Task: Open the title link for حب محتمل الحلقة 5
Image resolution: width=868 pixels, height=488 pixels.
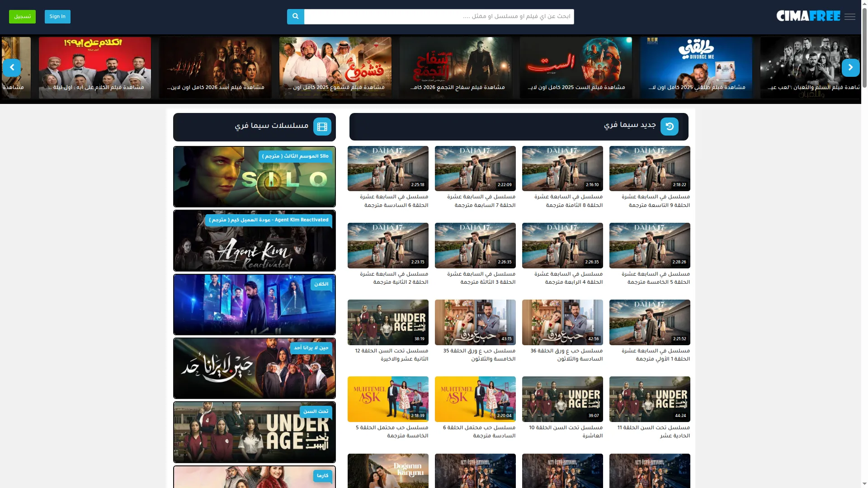Action: 392,432
